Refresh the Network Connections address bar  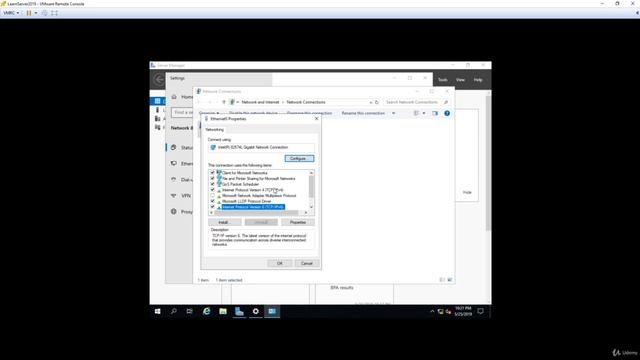377,102
